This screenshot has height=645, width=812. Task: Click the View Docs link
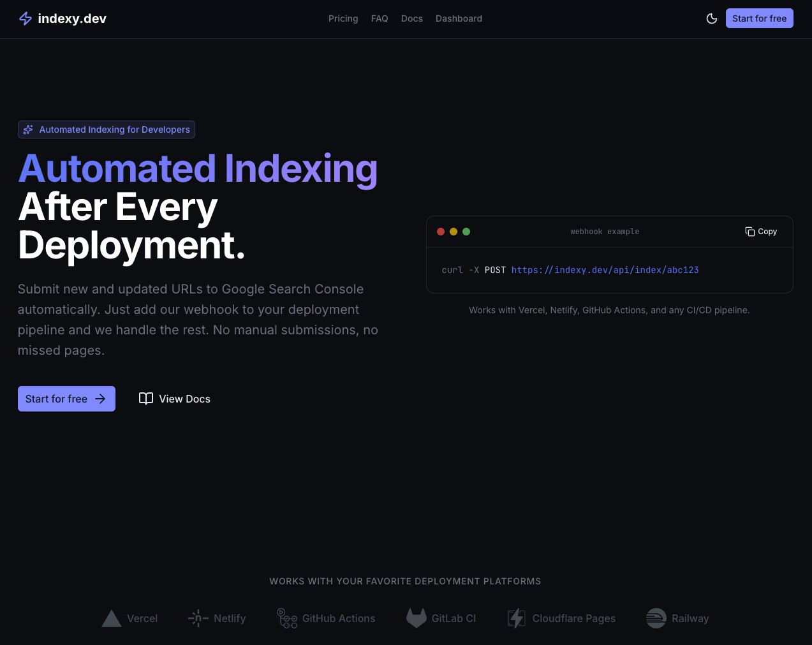click(x=184, y=398)
